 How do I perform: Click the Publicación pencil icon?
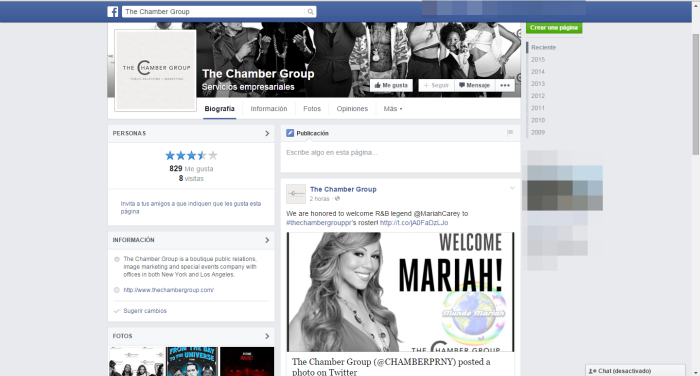coord(290,133)
